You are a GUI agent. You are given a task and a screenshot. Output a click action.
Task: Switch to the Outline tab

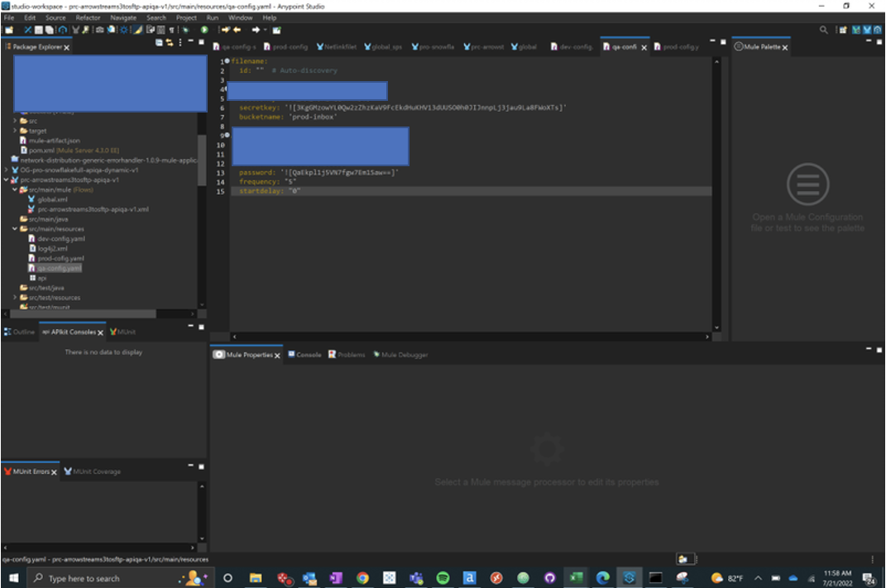(x=19, y=332)
